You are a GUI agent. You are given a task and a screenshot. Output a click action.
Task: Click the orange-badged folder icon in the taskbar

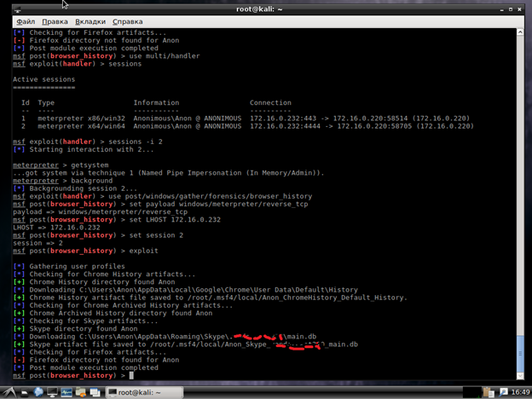click(81, 392)
